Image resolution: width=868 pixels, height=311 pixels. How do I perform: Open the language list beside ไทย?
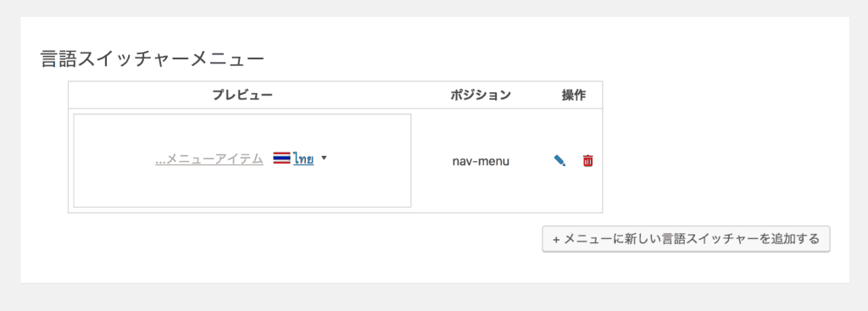(x=325, y=158)
